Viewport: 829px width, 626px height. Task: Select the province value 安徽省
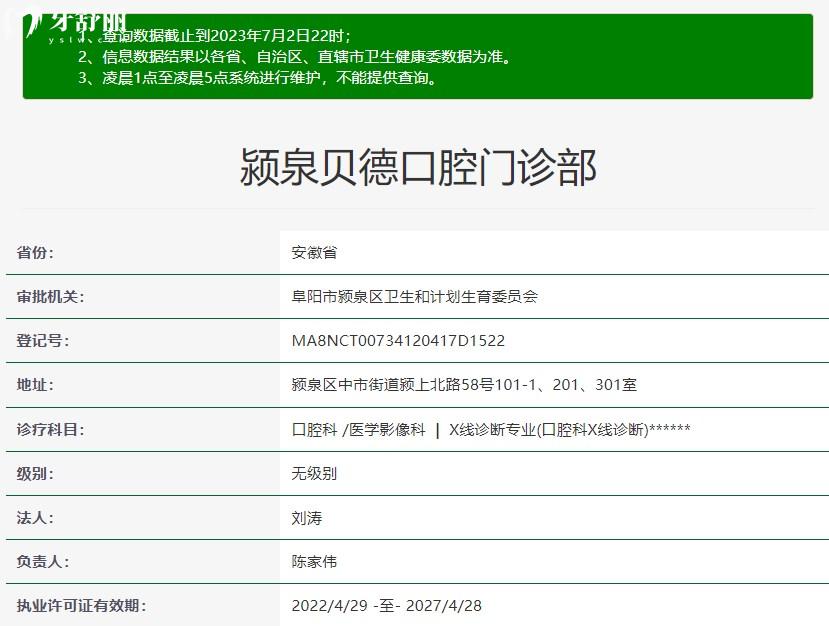tap(314, 253)
